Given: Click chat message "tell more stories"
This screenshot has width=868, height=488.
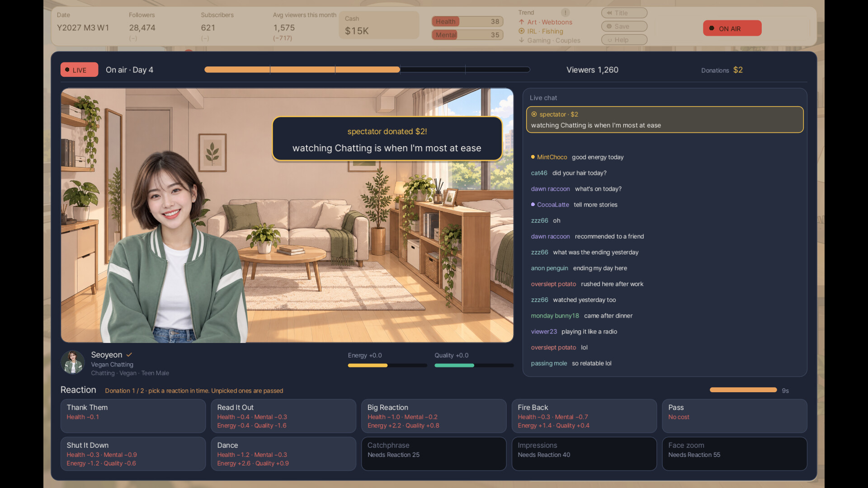Looking at the screenshot, I should click(x=595, y=205).
